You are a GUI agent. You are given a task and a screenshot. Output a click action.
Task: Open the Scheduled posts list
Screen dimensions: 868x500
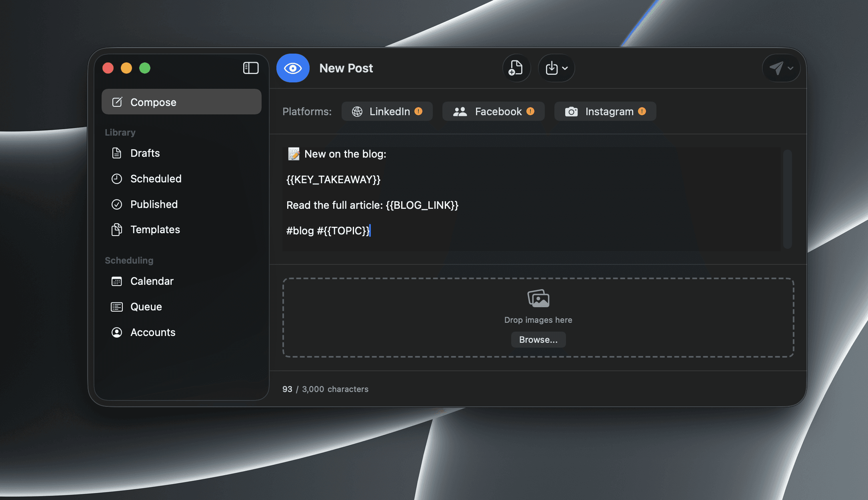click(x=156, y=179)
